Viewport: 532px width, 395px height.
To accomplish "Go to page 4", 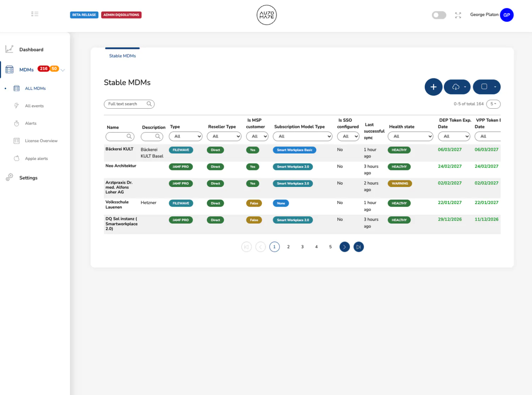I will click(316, 247).
